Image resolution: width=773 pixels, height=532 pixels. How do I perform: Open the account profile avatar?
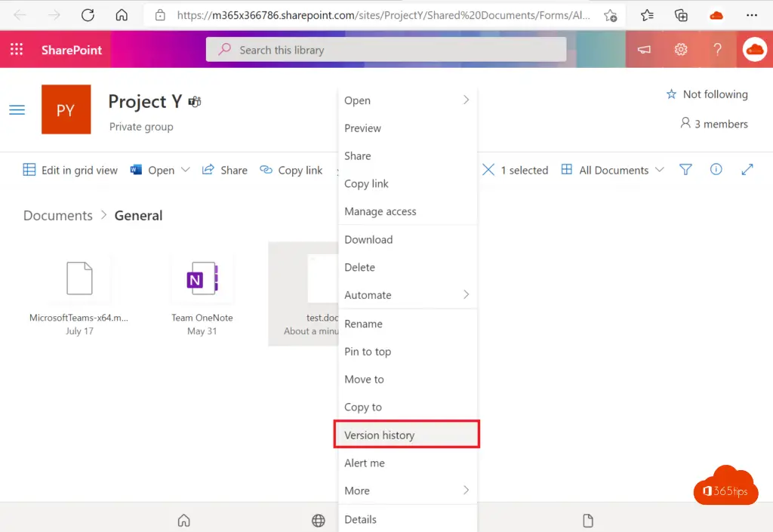click(x=755, y=49)
